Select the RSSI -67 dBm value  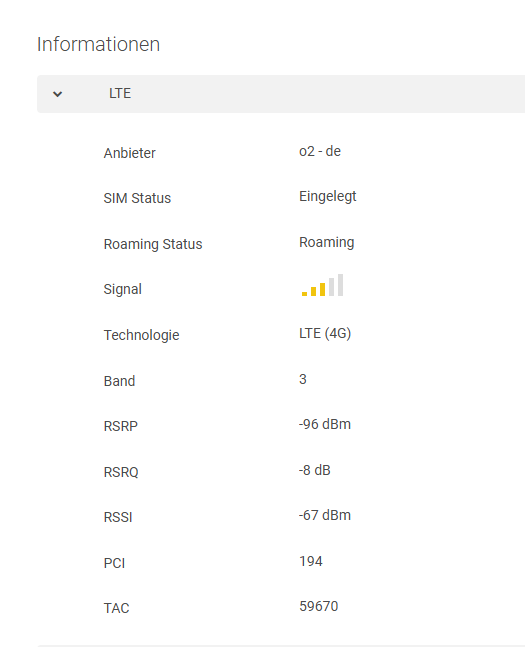(325, 515)
